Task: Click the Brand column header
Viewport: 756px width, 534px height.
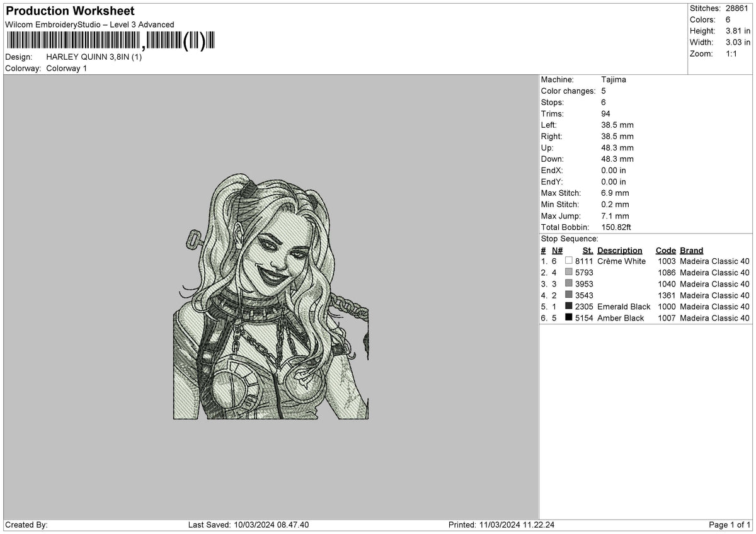Action: pyautogui.click(x=692, y=251)
